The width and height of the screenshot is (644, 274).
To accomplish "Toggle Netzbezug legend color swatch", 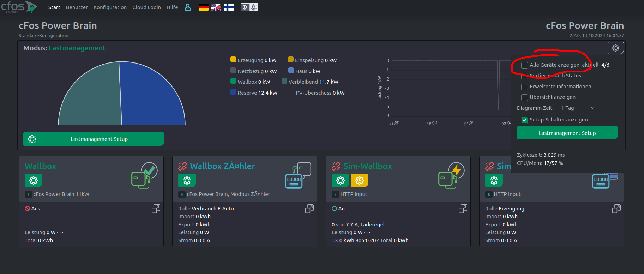I will [233, 70].
